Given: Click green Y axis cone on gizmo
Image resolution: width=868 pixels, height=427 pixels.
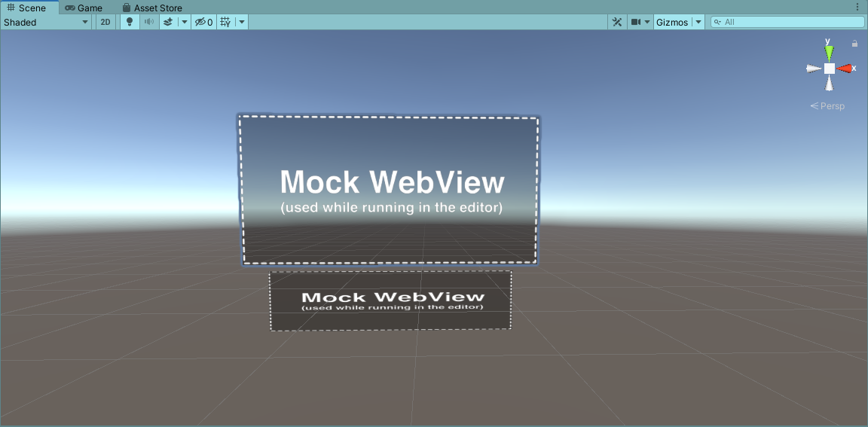Looking at the screenshot, I should (x=829, y=52).
